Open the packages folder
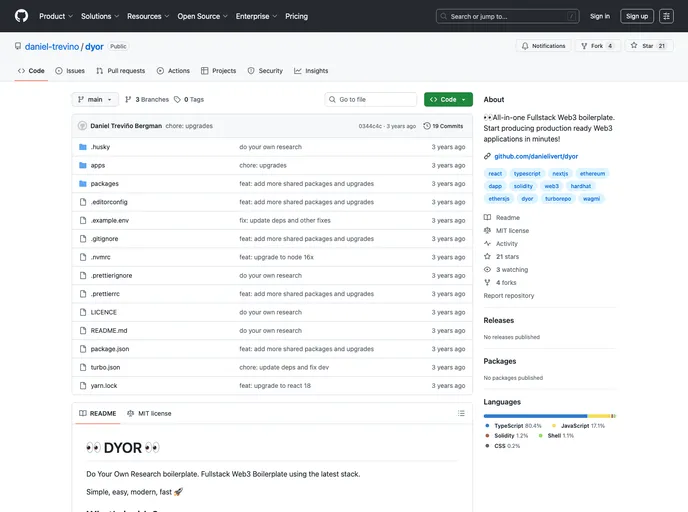This screenshot has height=512, width=688. (104, 184)
